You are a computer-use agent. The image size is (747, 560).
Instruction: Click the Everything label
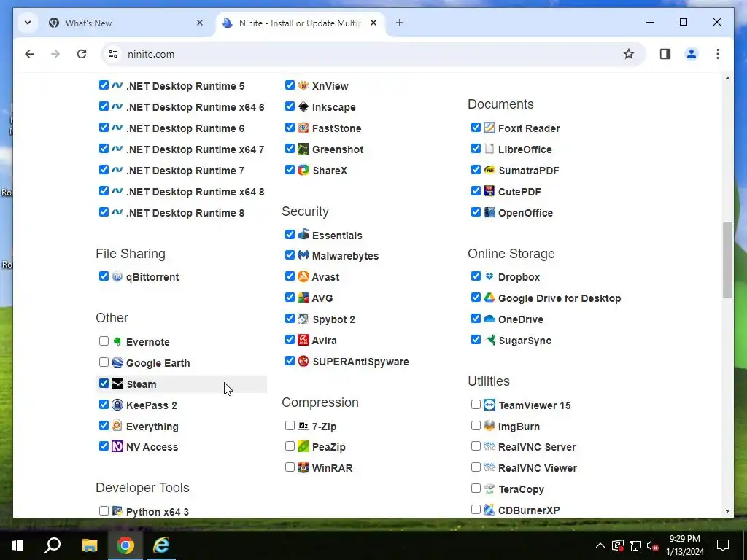[x=152, y=426]
